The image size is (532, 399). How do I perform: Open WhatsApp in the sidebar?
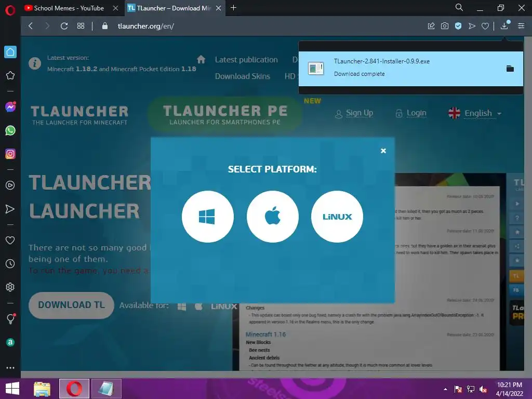(x=10, y=130)
